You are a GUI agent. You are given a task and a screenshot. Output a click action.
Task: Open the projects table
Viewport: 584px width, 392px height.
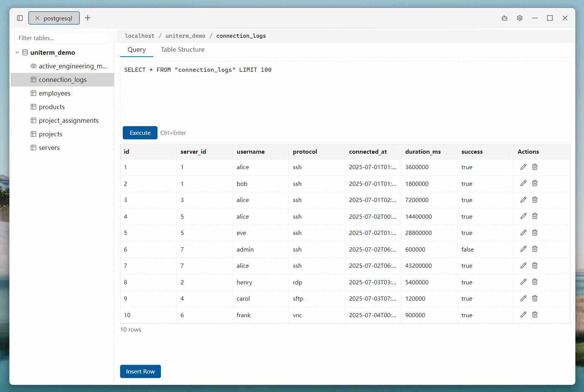point(62,134)
